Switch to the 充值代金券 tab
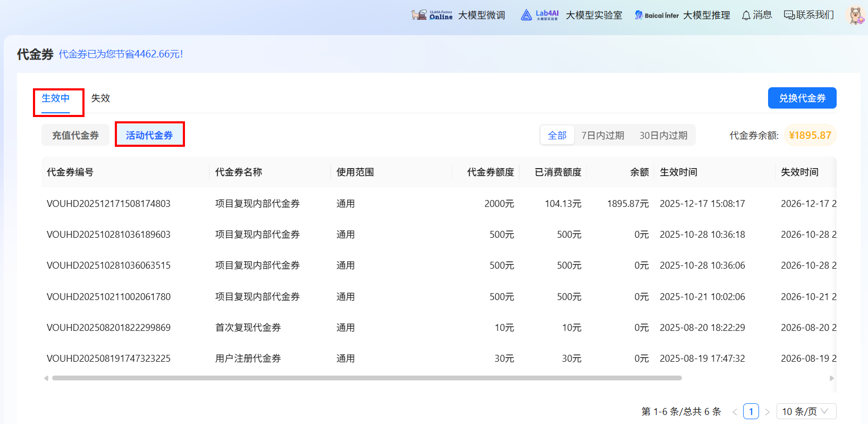 (x=75, y=136)
